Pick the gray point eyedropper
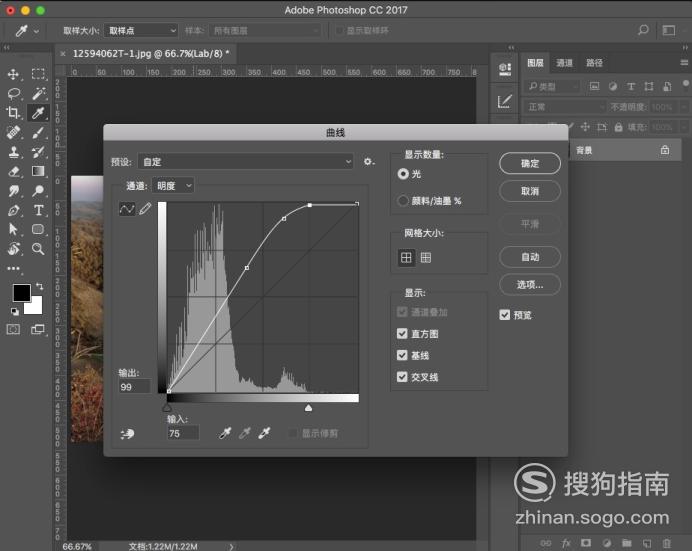 point(244,433)
